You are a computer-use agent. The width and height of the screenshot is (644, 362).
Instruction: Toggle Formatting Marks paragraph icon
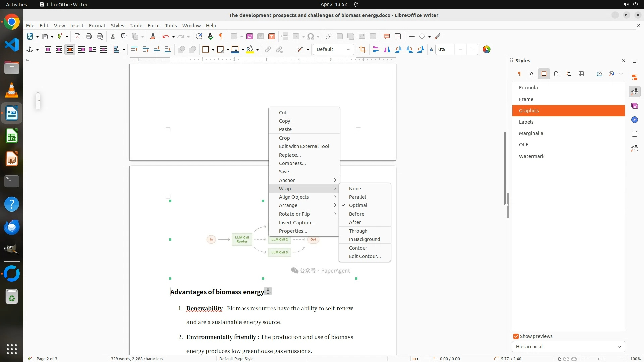tap(221, 36)
